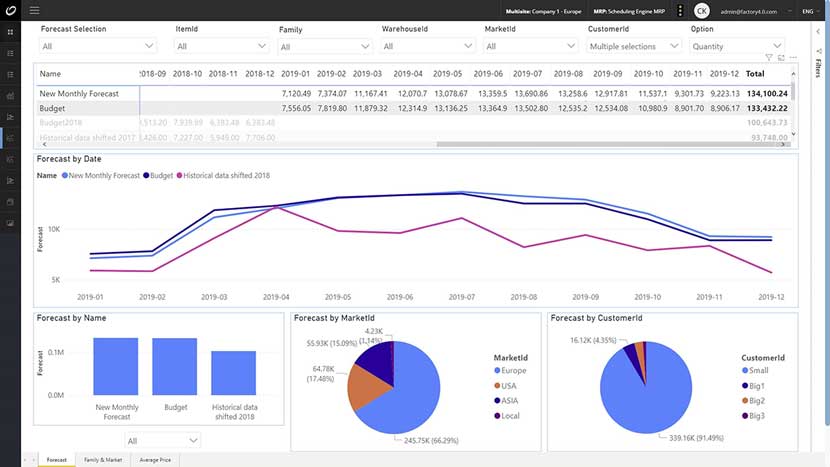Screen dimensions: 830x467
Task: Click the 2019-12 table column header
Action: coord(724,74)
